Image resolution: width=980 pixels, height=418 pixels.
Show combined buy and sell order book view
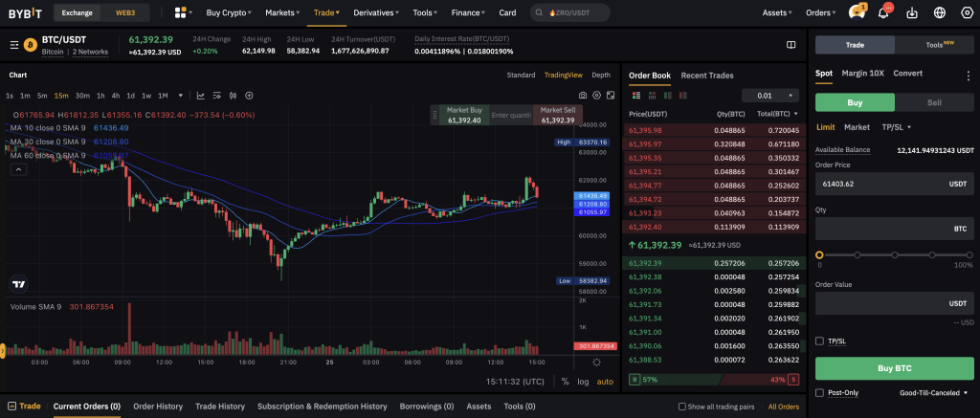(636, 96)
